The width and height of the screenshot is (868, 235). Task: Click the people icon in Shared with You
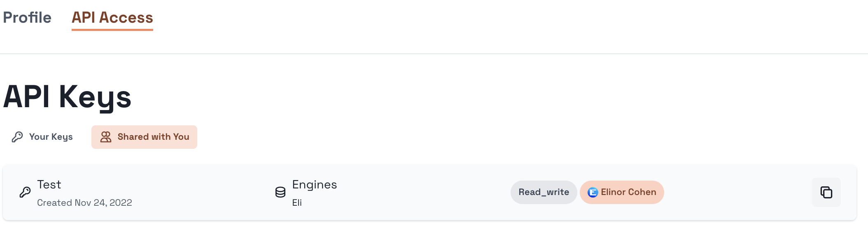click(x=106, y=137)
